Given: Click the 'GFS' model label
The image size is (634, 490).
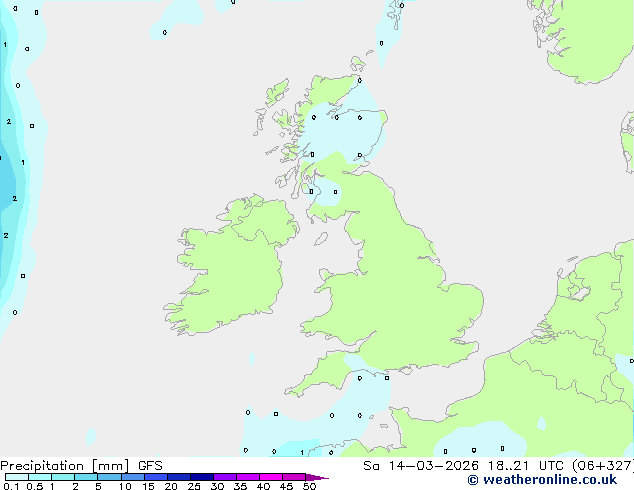Looking at the screenshot, I should 150,466.
